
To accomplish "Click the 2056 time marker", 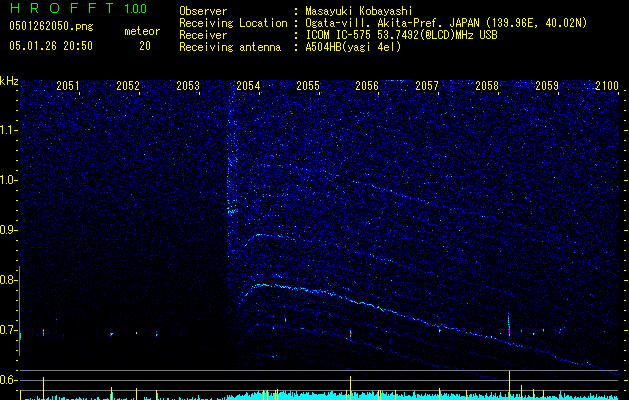I will [367, 86].
